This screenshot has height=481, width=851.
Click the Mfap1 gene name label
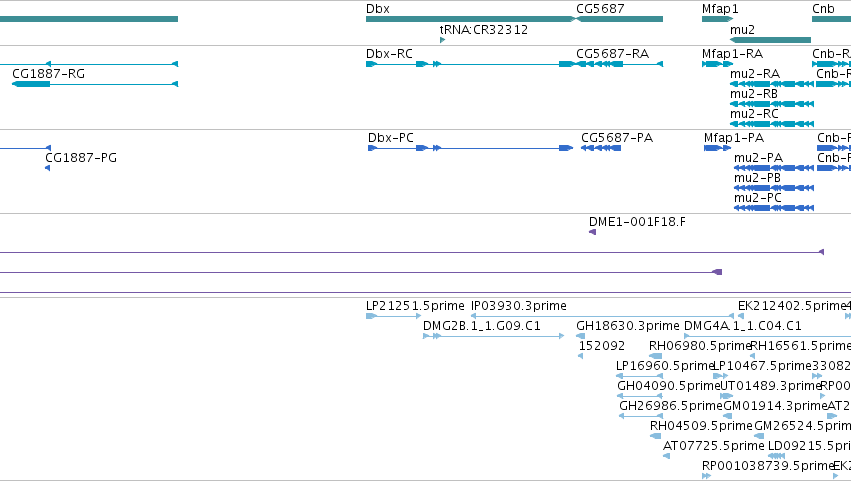tap(720, 9)
